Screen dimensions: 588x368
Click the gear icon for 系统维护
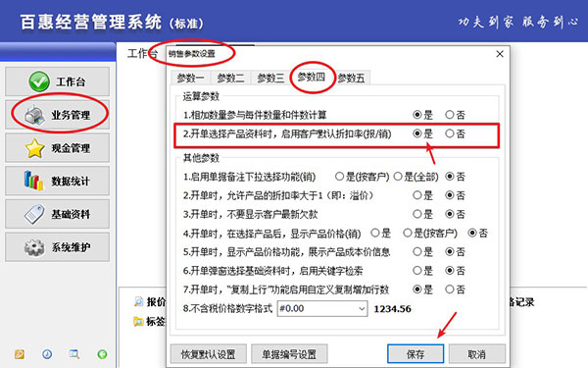coord(34,247)
